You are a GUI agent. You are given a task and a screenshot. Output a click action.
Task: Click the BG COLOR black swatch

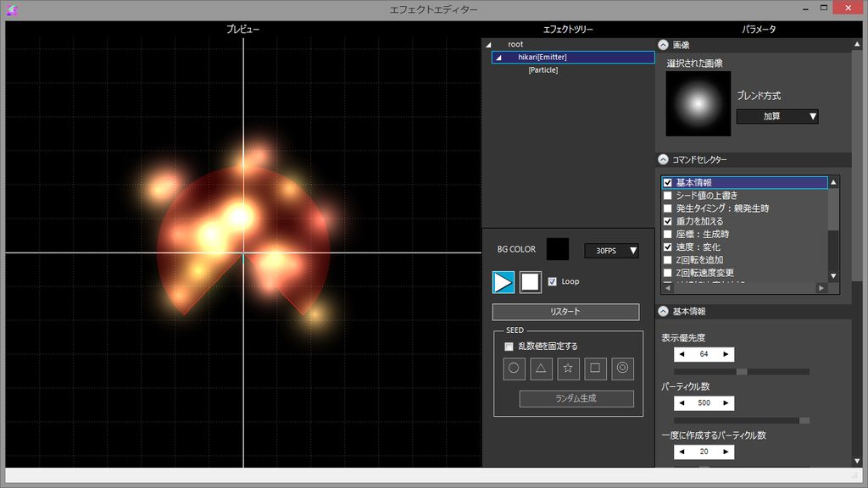558,249
